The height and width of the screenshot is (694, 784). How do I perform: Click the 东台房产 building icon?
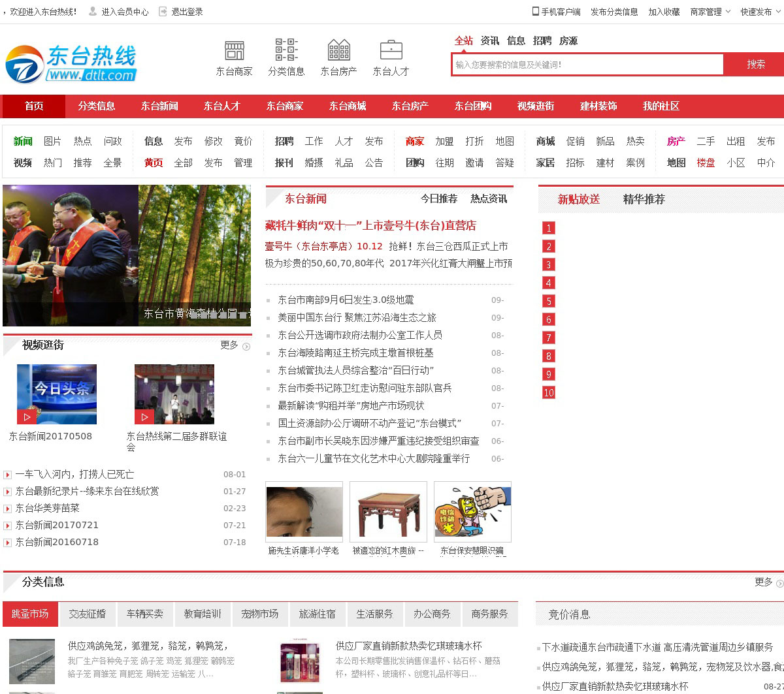click(x=338, y=51)
